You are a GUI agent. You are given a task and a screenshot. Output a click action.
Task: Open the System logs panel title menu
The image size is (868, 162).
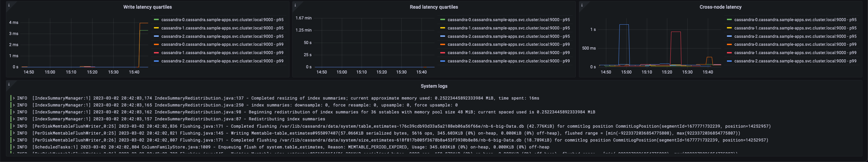(x=434, y=86)
